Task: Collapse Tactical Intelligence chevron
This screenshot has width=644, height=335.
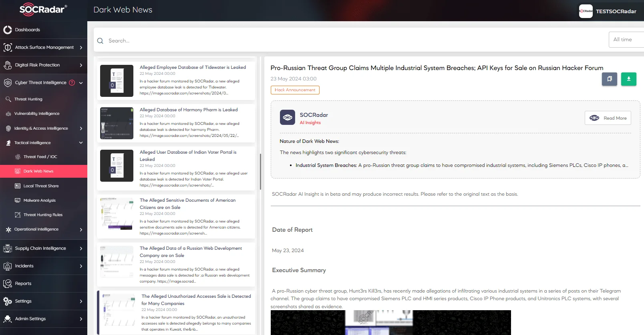Action: [81, 143]
